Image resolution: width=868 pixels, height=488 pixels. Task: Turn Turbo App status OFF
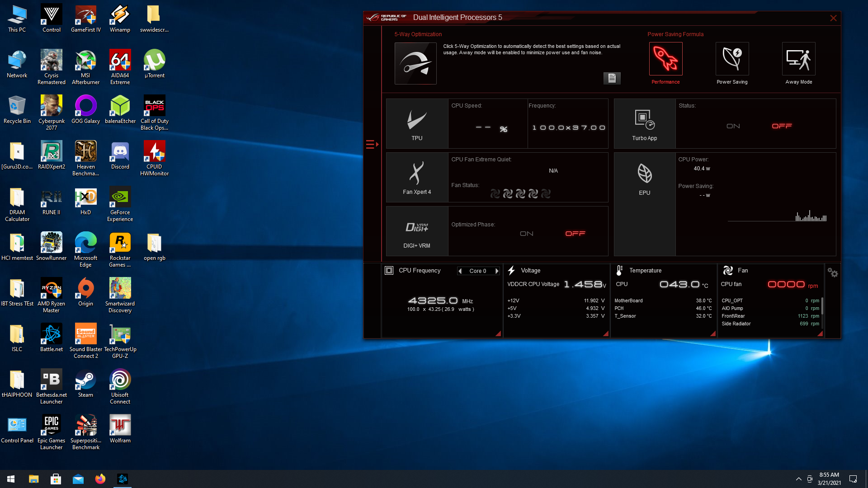pyautogui.click(x=782, y=126)
